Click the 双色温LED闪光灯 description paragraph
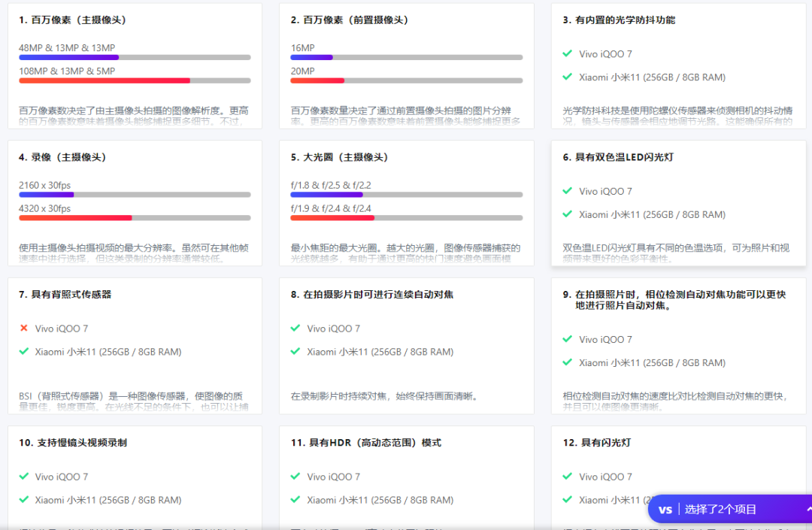812x530 pixels. 676,253
